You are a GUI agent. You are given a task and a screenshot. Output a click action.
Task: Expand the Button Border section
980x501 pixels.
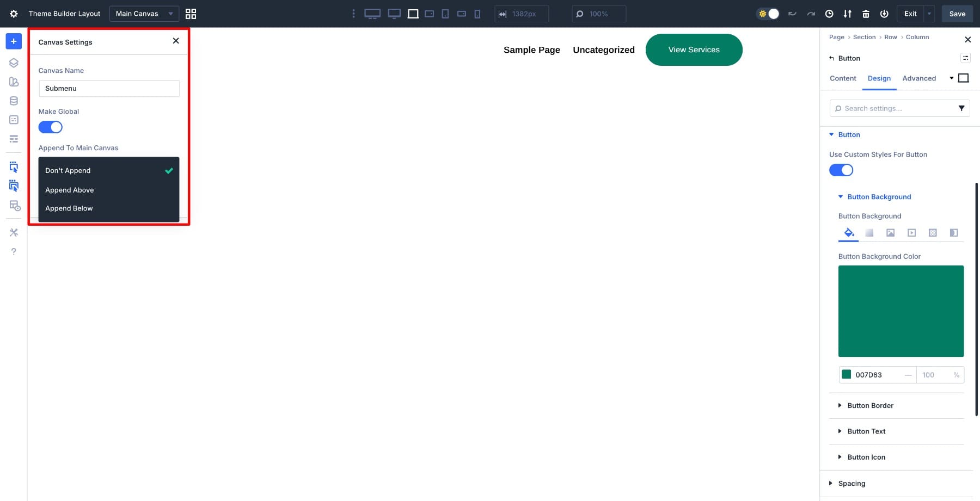870,406
